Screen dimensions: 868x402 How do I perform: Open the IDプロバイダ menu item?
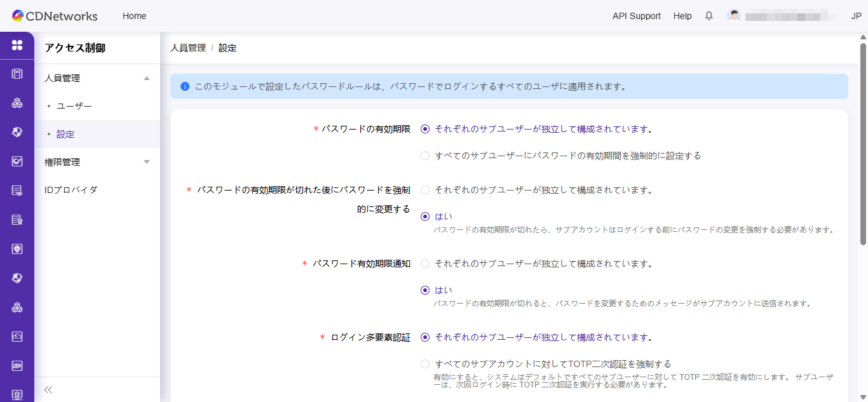(71, 190)
